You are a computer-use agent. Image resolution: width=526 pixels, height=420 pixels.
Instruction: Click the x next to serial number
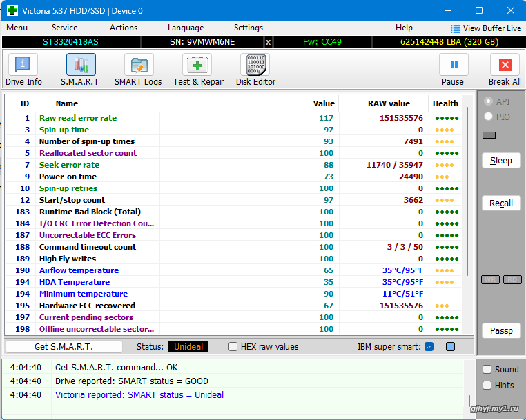(x=268, y=42)
